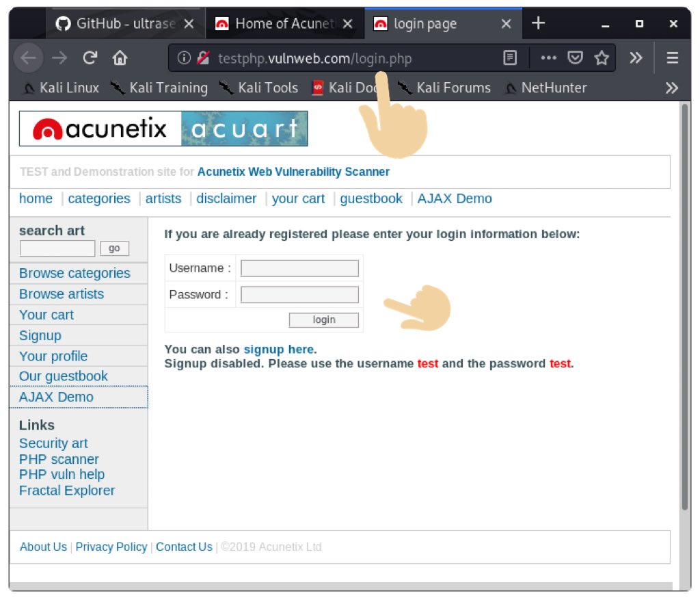Select the login page tab
700x600 pixels.
tap(443, 23)
